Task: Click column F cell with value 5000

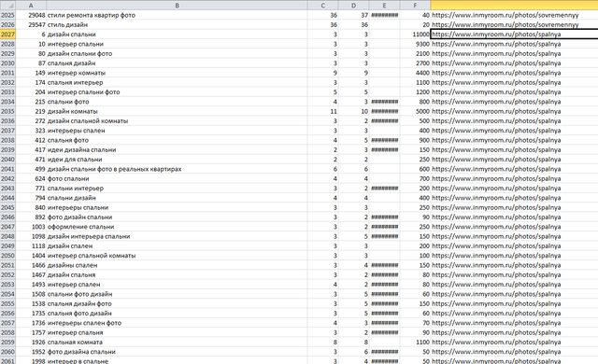Action: point(415,111)
